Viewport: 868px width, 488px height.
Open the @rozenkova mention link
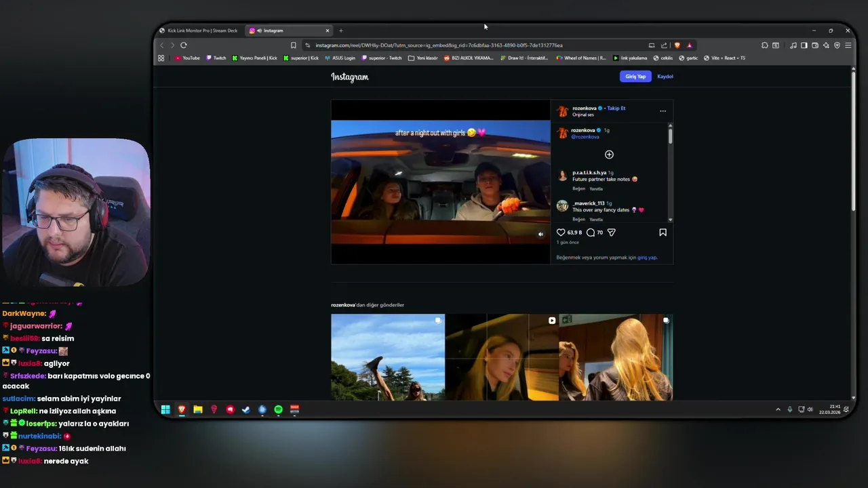[x=585, y=137]
